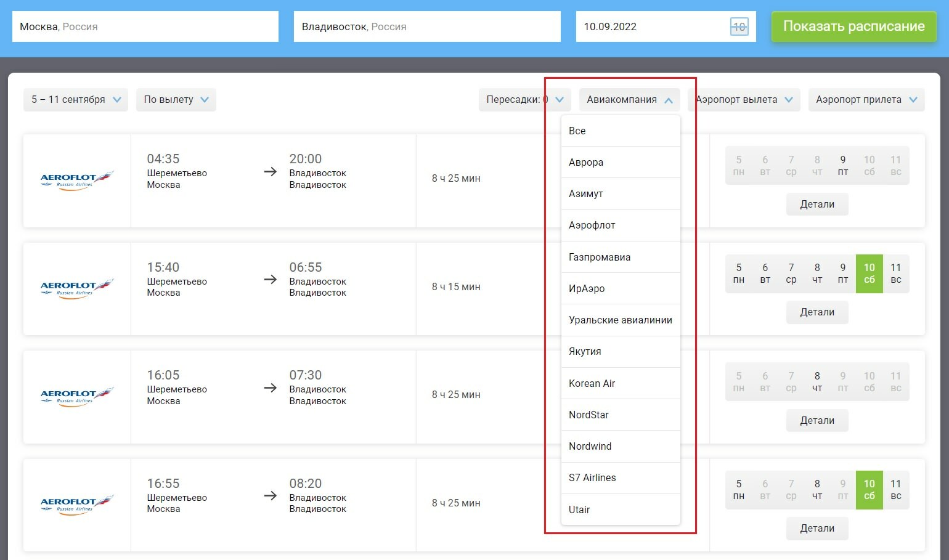Choose 'Utair' airline option
Viewport: 949px width, 560px height.
pos(621,509)
